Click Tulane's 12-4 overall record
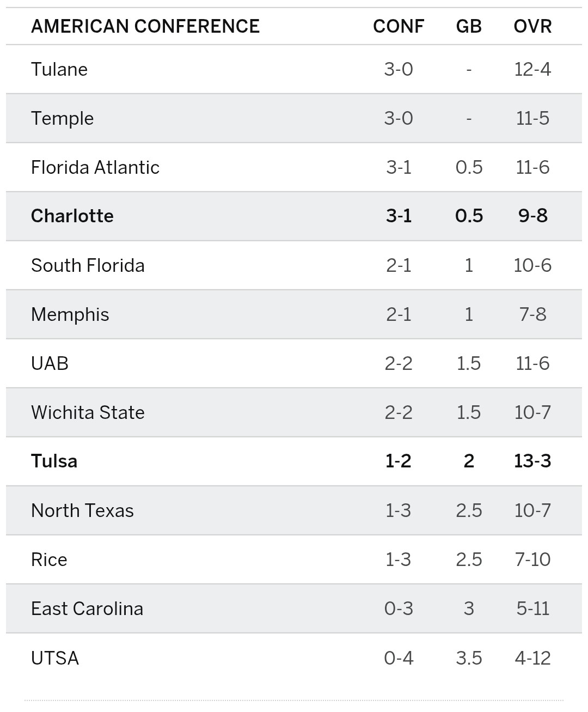Screen dimensions: 588x712 pos(532,69)
